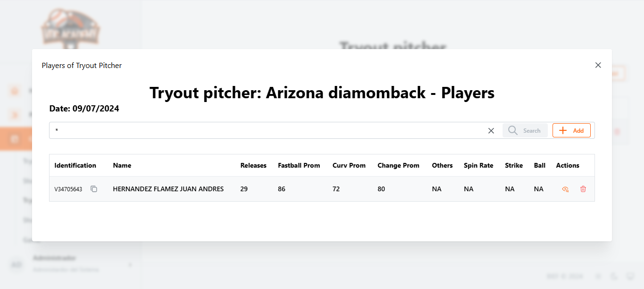644x289 pixels.
Task: Click the Releases column header
Action: (x=253, y=165)
